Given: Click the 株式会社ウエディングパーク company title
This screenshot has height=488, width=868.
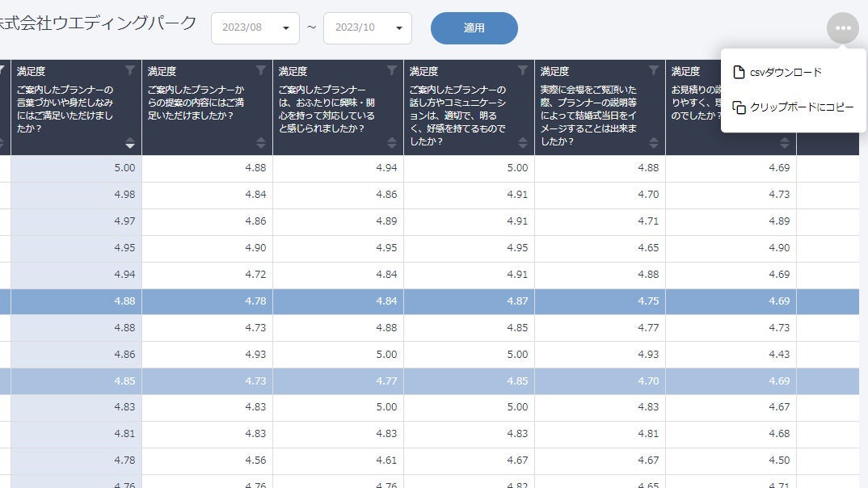Looking at the screenshot, I should tap(97, 23).
